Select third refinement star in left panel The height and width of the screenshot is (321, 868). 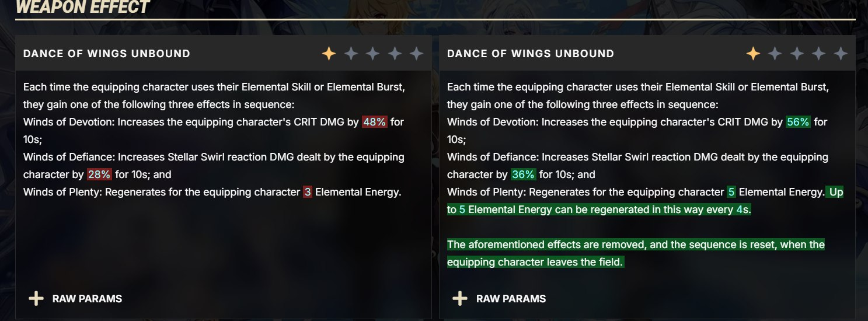pyautogui.click(x=372, y=54)
